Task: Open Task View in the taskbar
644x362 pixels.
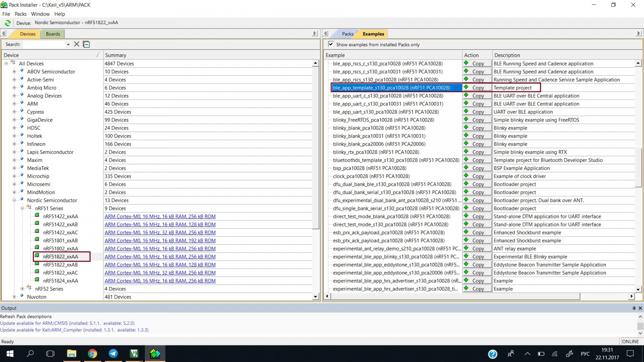Action: tap(50, 354)
